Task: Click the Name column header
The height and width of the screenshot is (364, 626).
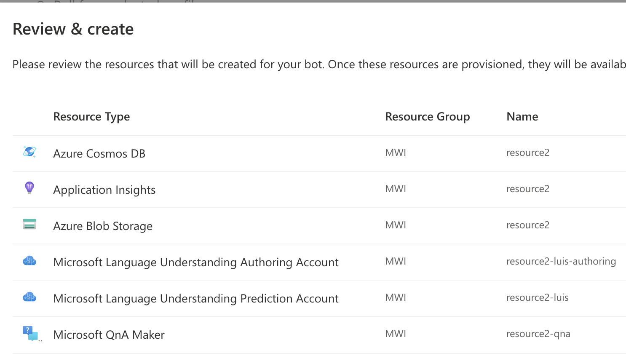Action: point(522,117)
